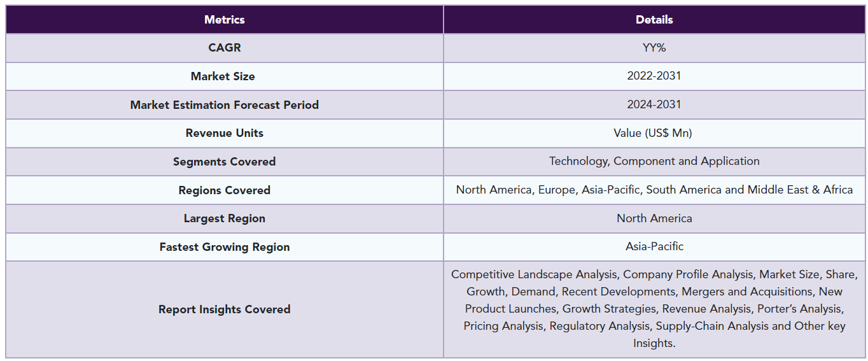Select the Regions Covered label
Viewport: 868px width, 361px height.
click(225, 190)
